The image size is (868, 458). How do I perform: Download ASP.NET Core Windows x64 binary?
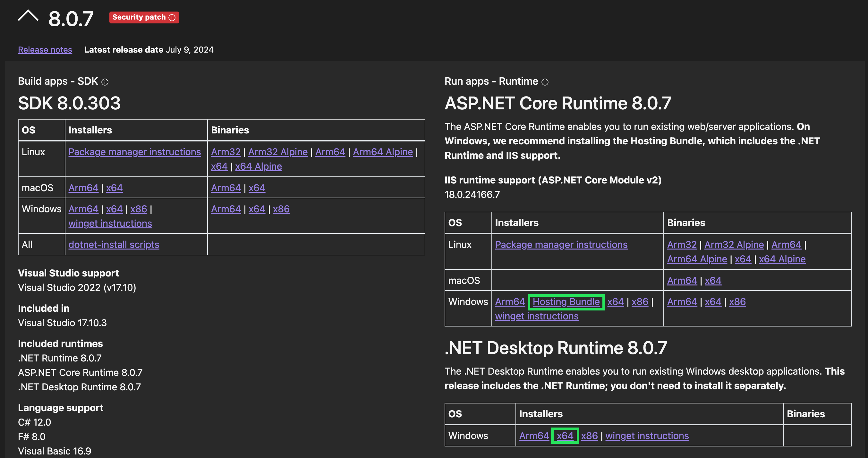tap(713, 301)
